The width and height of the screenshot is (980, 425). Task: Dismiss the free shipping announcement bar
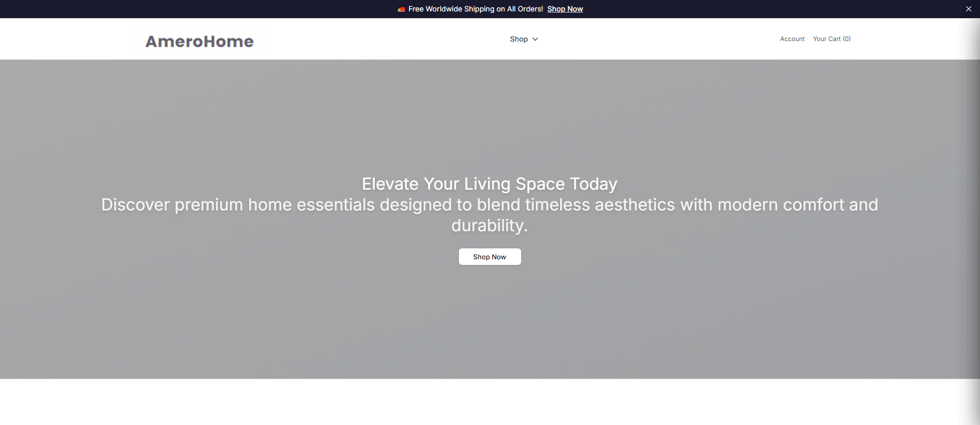pyautogui.click(x=968, y=9)
